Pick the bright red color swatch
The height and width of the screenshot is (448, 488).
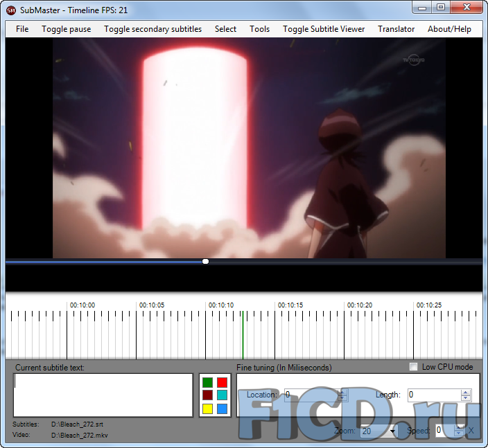(223, 382)
